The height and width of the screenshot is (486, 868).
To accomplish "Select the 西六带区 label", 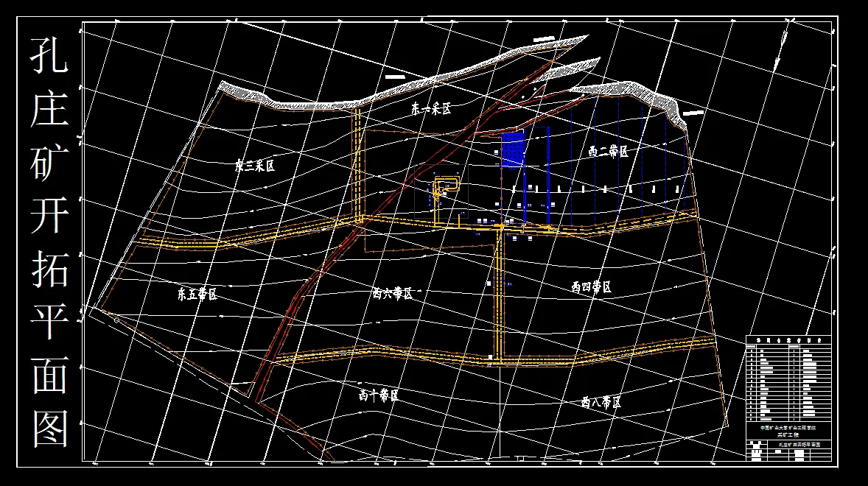I will 393,294.
